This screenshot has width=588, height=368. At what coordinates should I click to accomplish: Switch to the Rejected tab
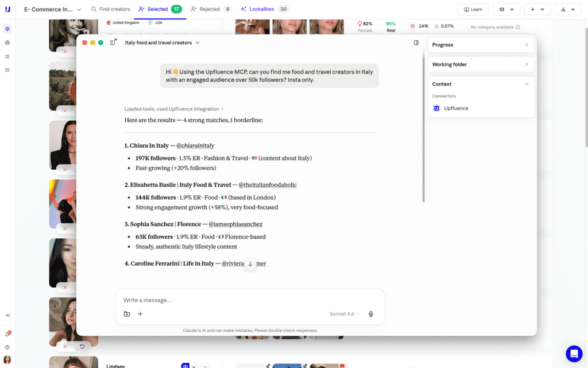click(211, 9)
